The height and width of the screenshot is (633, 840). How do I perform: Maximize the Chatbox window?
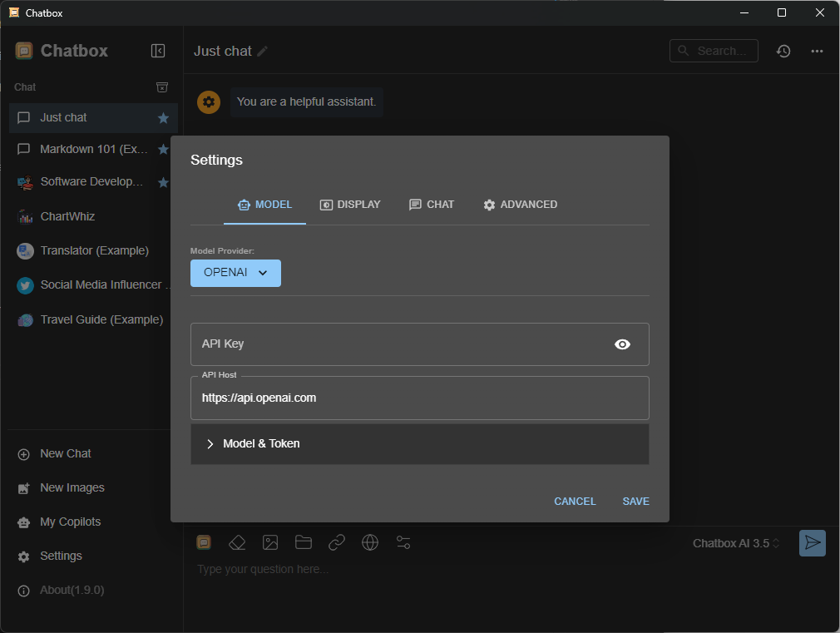[x=782, y=12]
